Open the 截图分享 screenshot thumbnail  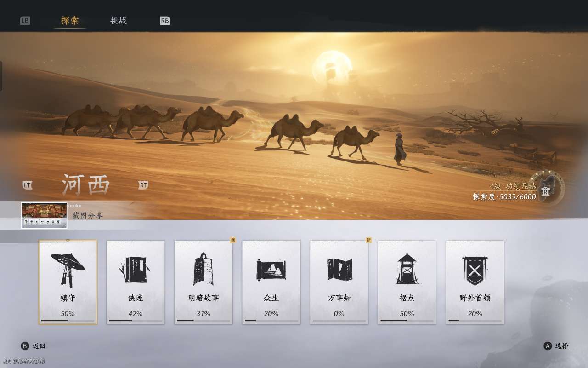point(44,215)
